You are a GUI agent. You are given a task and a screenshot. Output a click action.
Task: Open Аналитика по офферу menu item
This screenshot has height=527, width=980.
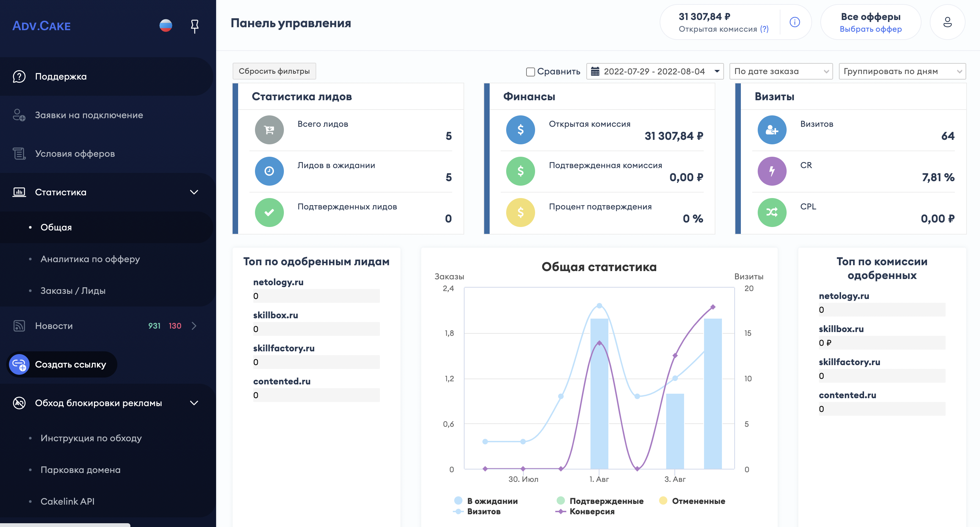[x=90, y=259]
